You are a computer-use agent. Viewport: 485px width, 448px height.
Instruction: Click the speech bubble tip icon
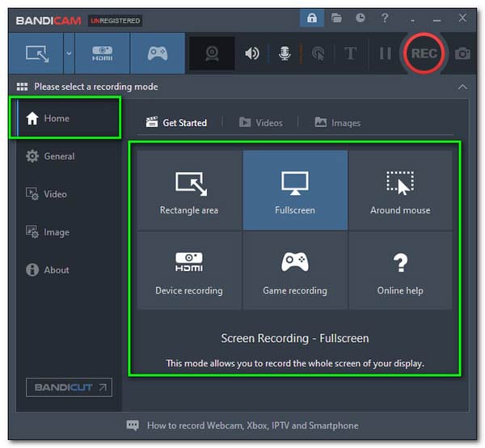click(133, 425)
